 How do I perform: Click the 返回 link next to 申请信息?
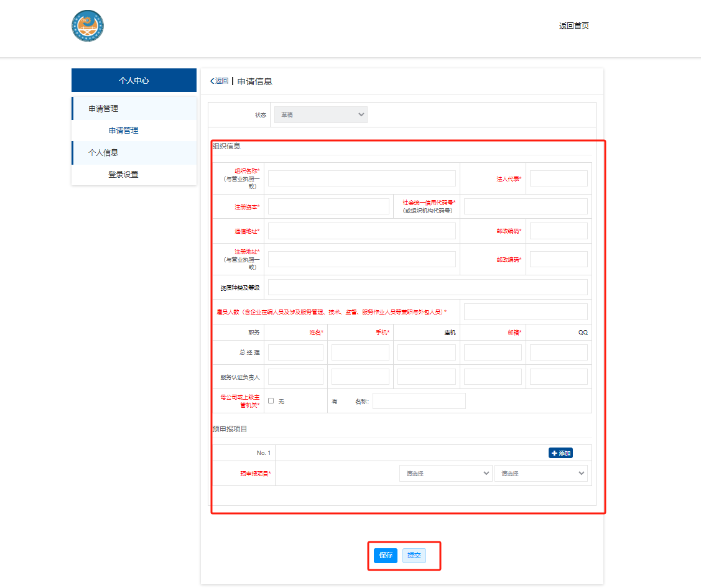(x=221, y=81)
